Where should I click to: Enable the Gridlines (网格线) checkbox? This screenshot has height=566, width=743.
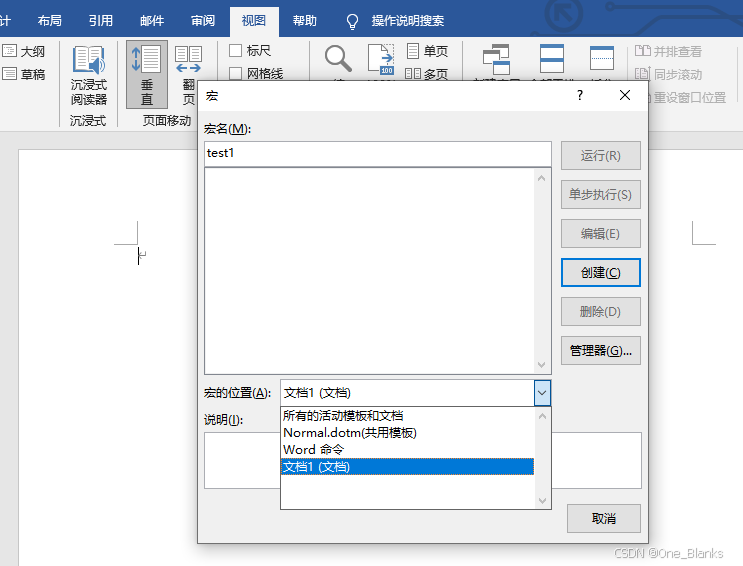click(236, 73)
